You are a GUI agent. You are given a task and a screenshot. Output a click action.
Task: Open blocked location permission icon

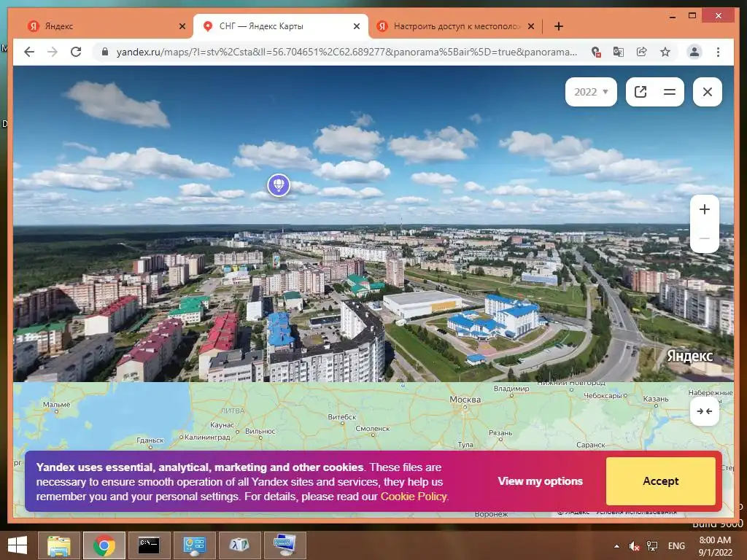pyautogui.click(x=595, y=52)
